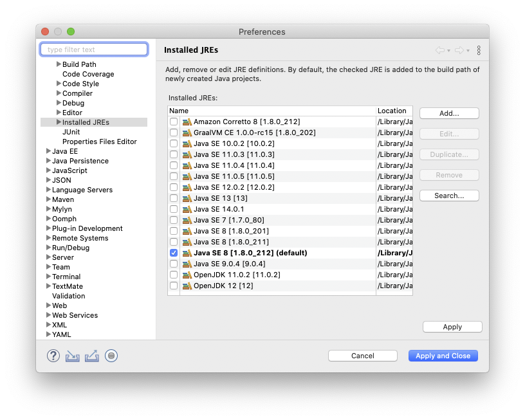Check the GraalVM CE 1.0.0-rc15 checkbox
Screen dimensions: 525x420
coord(174,133)
